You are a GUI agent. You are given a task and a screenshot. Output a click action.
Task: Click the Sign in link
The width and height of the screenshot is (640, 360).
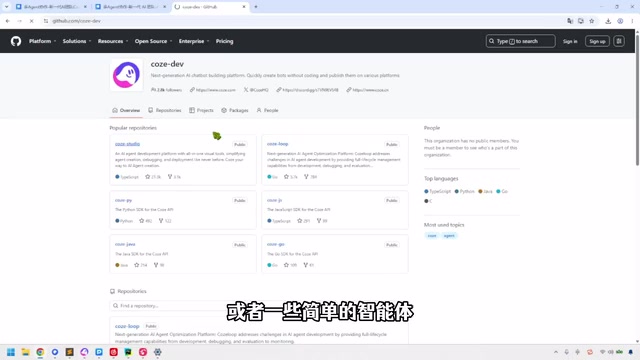(570, 41)
